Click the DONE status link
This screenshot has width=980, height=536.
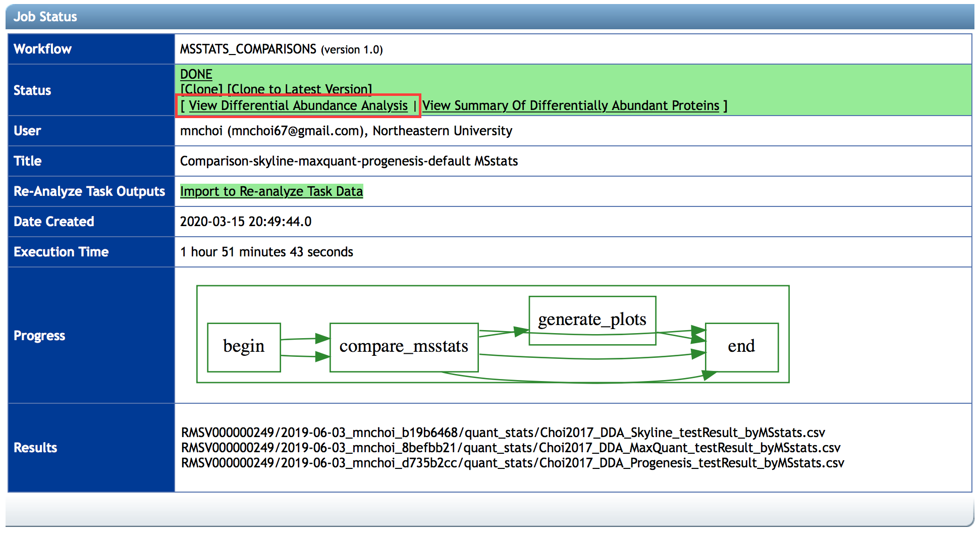click(196, 74)
